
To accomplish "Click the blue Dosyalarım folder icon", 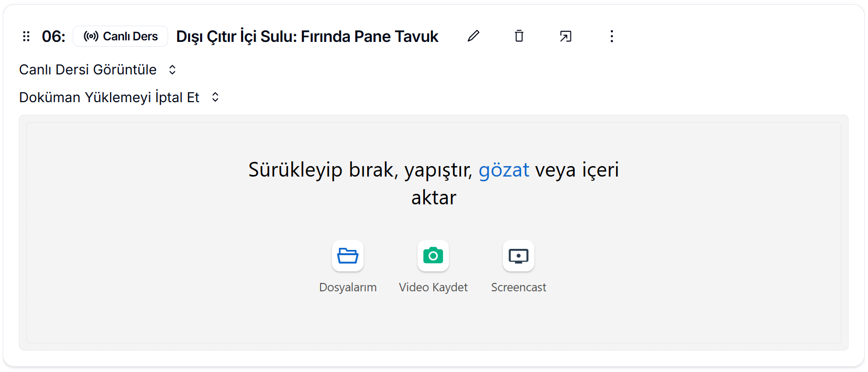I will tap(348, 256).
